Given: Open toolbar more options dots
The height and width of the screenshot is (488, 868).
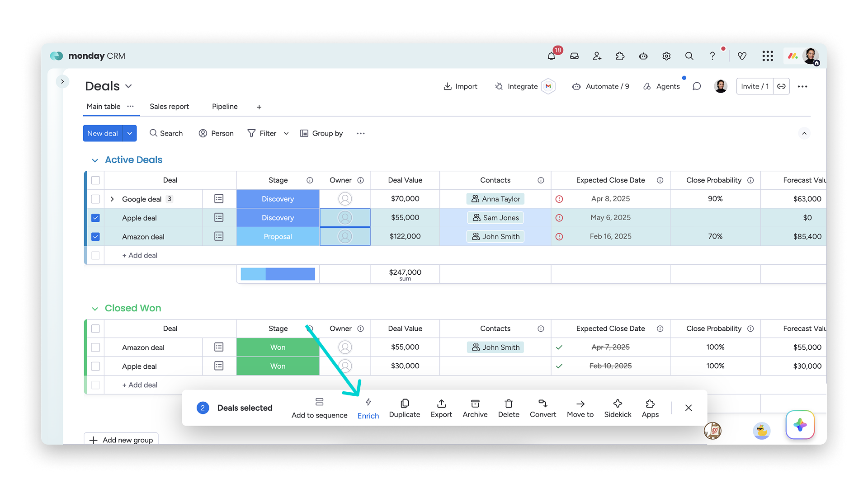Looking at the screenshot, I should (360, 133).
